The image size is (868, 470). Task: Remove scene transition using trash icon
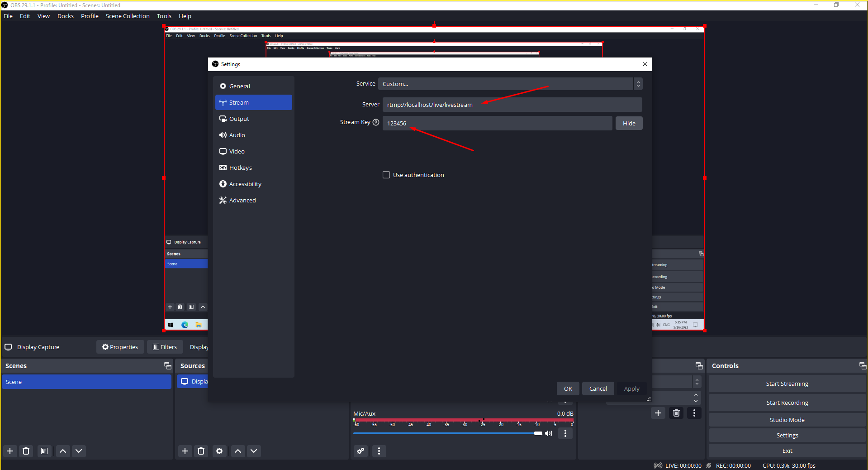click(x=676, y=413)
